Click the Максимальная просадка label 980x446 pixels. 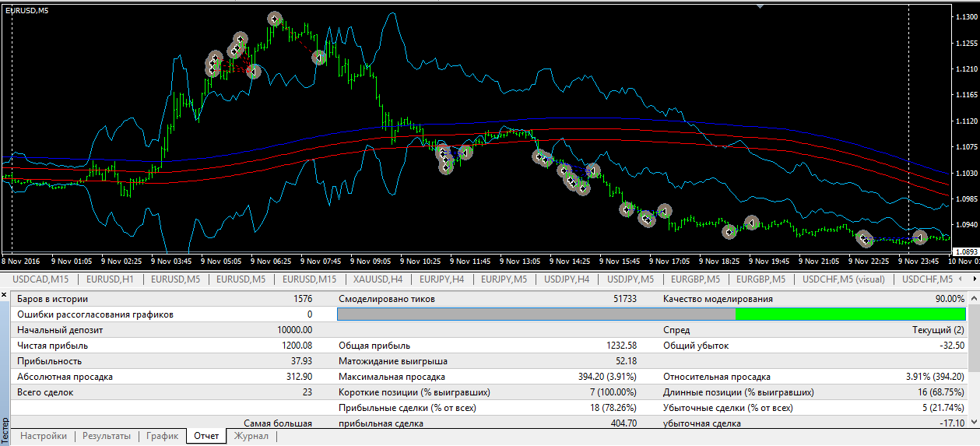tap(391, 377)
